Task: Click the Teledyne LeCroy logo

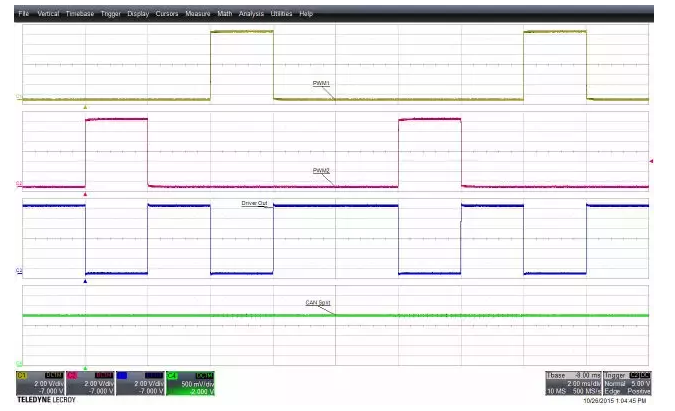Action: pos(46,400)
